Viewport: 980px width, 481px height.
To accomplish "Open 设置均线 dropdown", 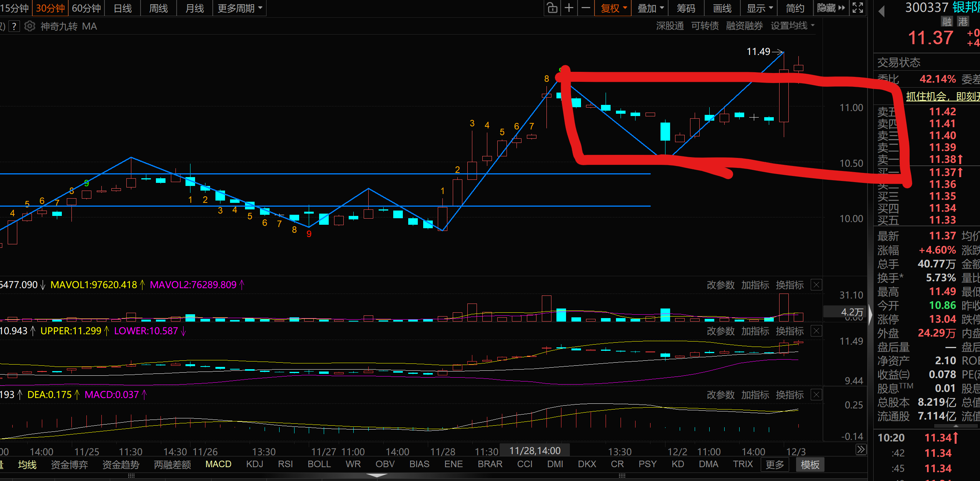I will click(x=792, y=26).
